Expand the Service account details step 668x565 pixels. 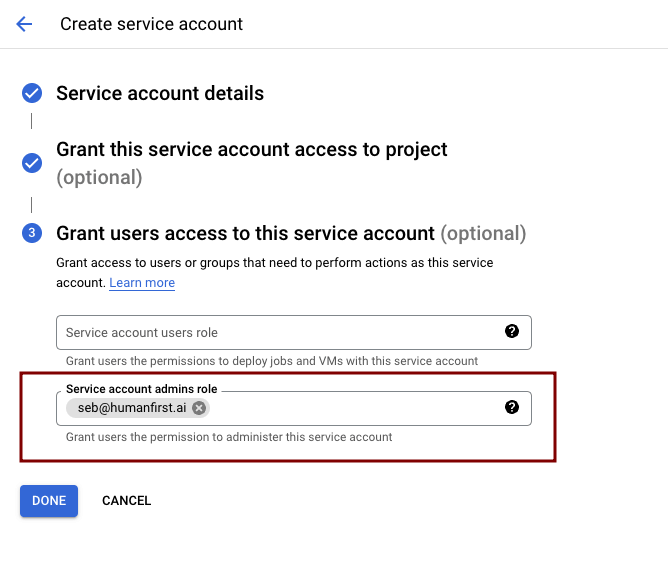coord(160,94)
